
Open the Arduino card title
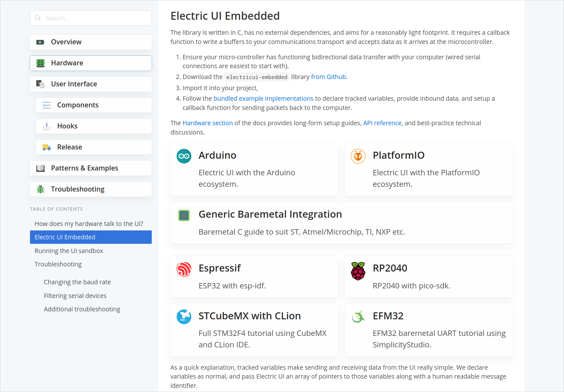pyautogui.click(x=217, y=155)
